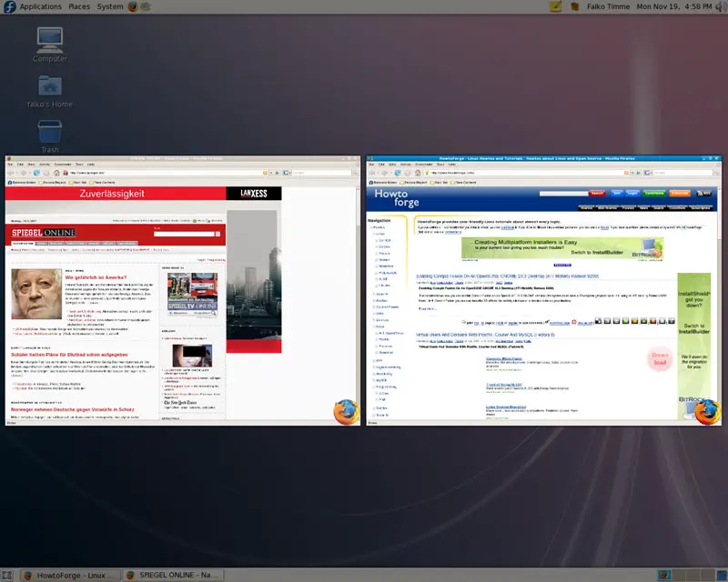The height and width of the screenshot is (582, 728).
Task: Click the Zuverlässigkeit LANXESS banner ad
Action: [x=143, y=194]
